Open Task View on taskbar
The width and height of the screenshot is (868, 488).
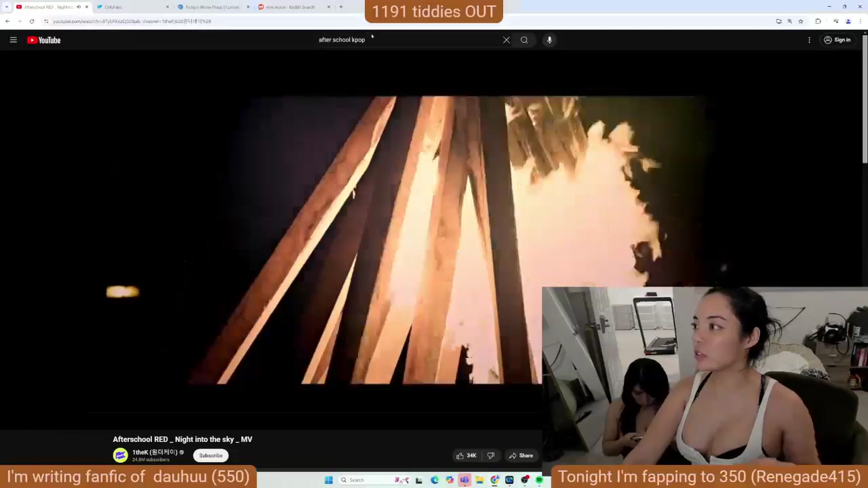point(419,480)
